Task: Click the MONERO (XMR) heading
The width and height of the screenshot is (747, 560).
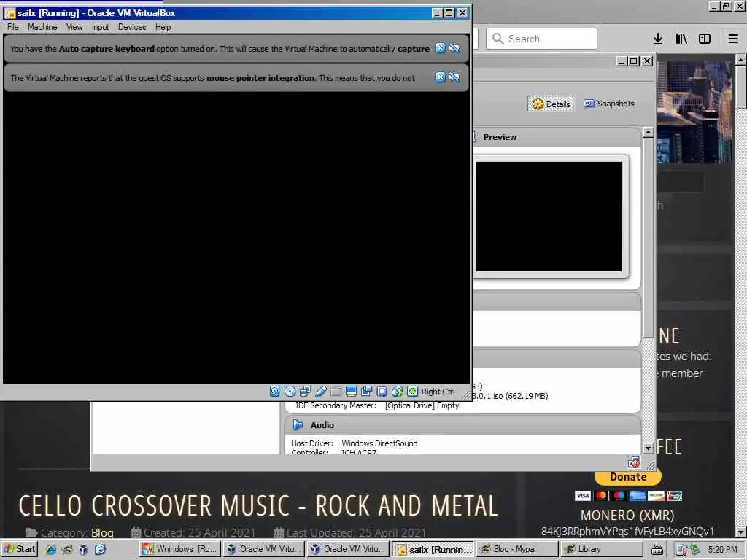Action: [x=627, y=516]
